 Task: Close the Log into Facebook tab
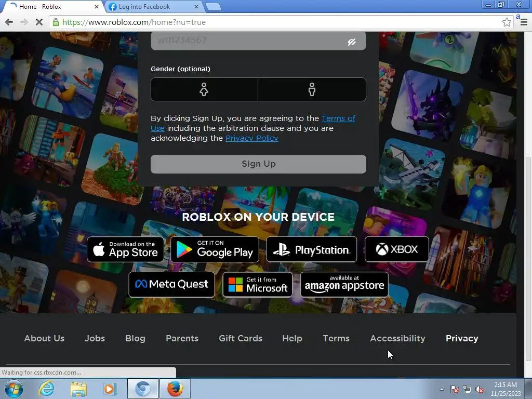[x=196, y=7]
